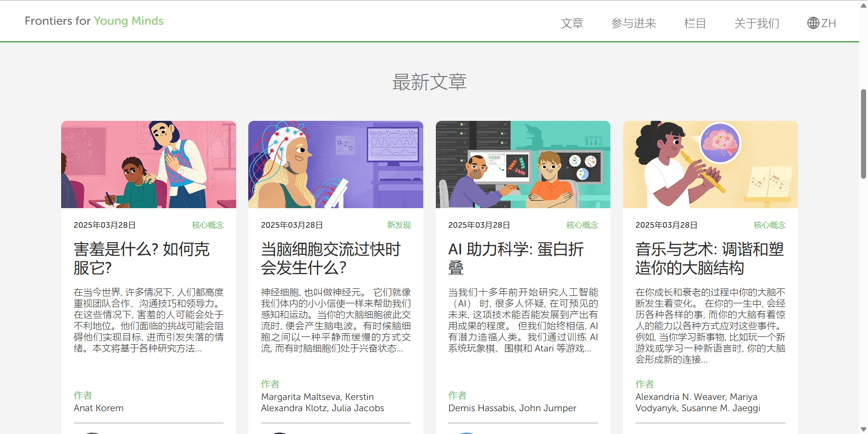Open article titled 当脑细胞交流过快时会发生什么?
The image size is (868, 434).
click(331, 259)
